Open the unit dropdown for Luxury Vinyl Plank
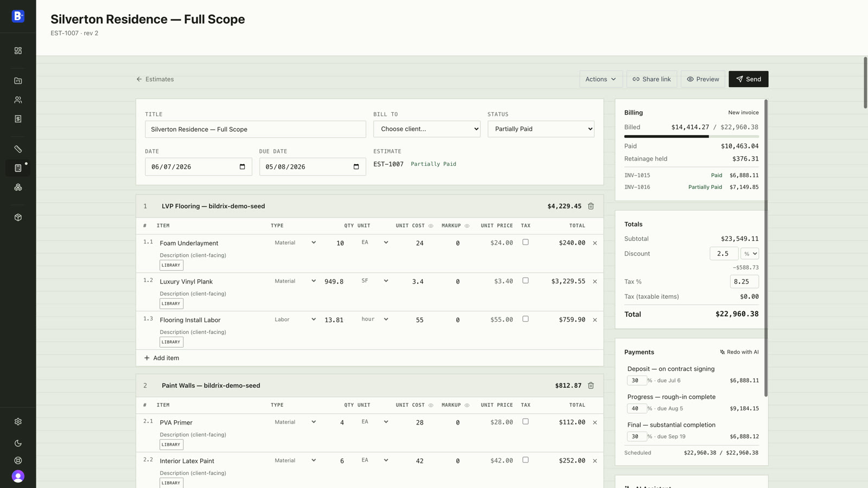 374,281
